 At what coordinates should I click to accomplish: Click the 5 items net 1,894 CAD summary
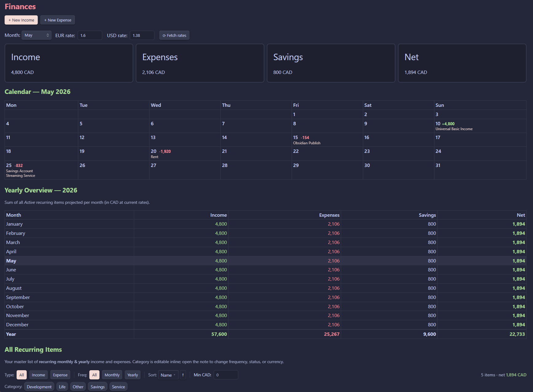click(504, 375)
